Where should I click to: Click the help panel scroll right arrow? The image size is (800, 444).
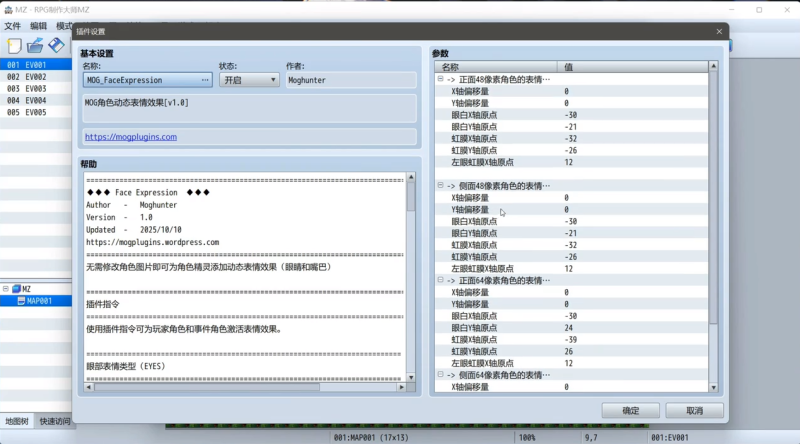(402, 387)
